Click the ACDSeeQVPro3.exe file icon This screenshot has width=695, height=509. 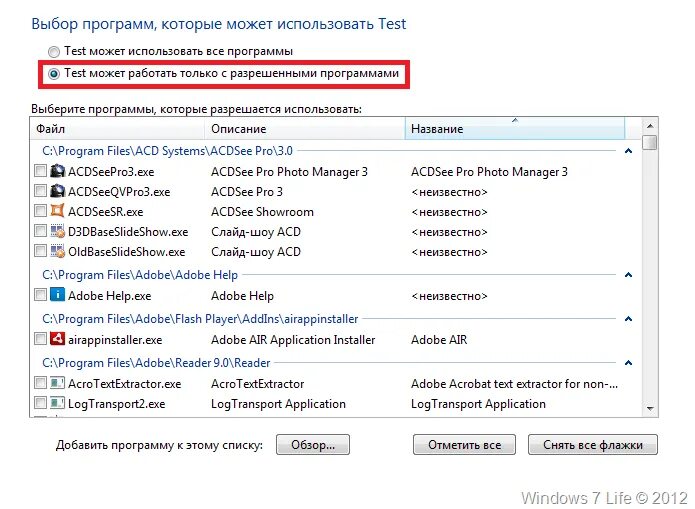pos(58,191)
